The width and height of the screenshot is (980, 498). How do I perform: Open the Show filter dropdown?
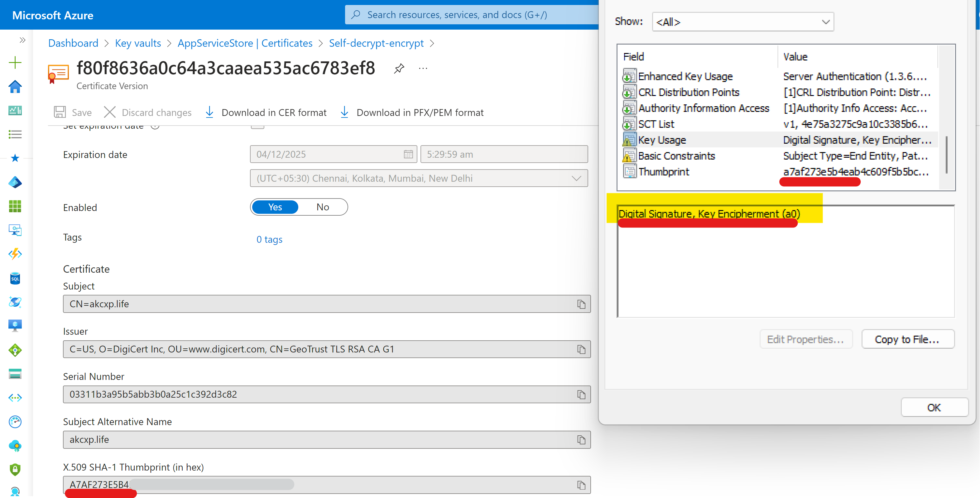(x=742, y=22)
